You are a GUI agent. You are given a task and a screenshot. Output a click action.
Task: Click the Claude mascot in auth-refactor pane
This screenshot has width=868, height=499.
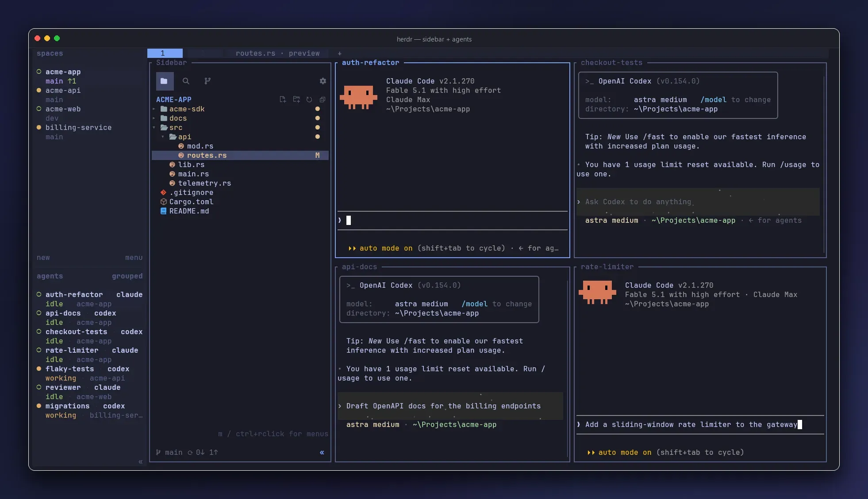tap(358, 97)
